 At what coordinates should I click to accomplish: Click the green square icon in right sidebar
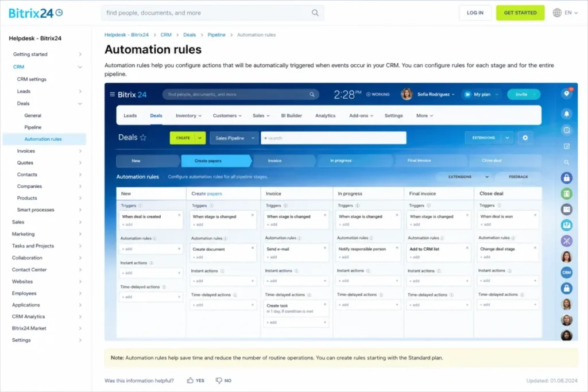pyautogui.click(x=567, y=194)
